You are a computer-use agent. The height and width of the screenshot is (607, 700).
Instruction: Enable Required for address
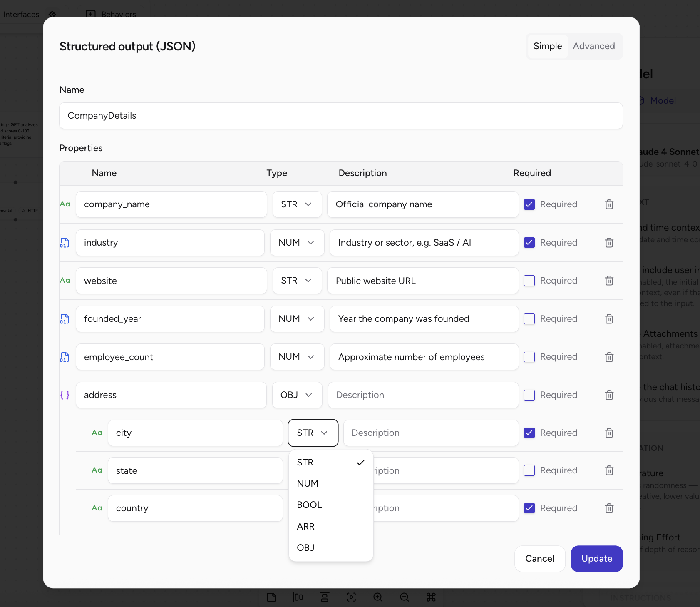point(529,395)
